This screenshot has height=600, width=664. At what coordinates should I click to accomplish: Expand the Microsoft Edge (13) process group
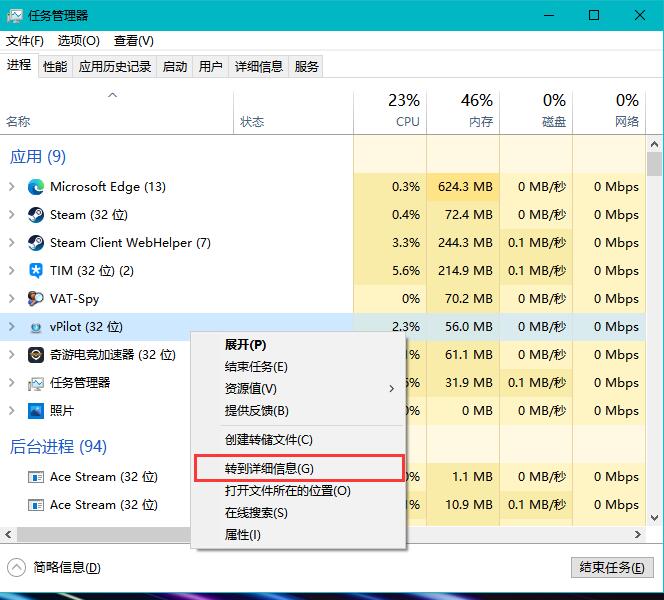coord(12,187)
